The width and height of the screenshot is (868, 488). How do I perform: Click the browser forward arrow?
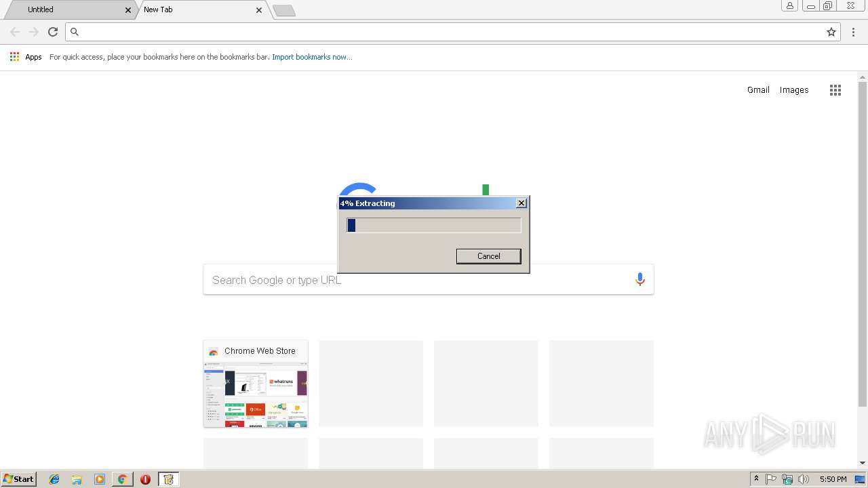pyautogui.click(x=34, y=32)
